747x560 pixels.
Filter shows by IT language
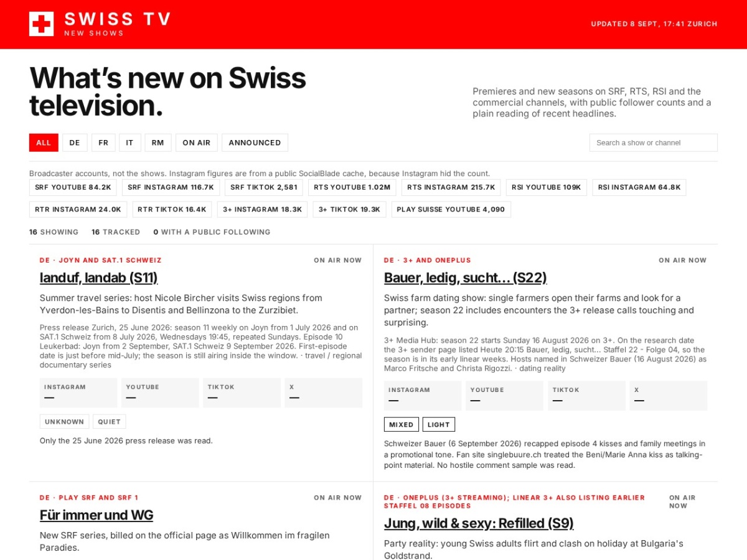(129, 142)
